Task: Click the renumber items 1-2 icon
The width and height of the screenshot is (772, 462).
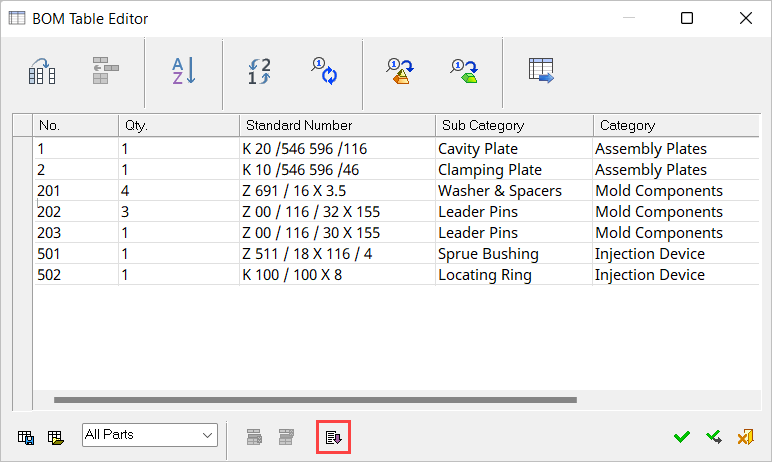Action: point(259,71)
